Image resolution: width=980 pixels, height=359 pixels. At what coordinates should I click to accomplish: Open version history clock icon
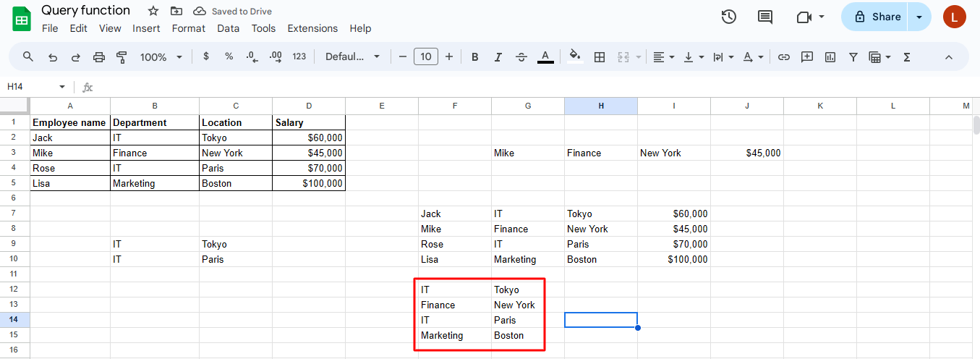729,17
